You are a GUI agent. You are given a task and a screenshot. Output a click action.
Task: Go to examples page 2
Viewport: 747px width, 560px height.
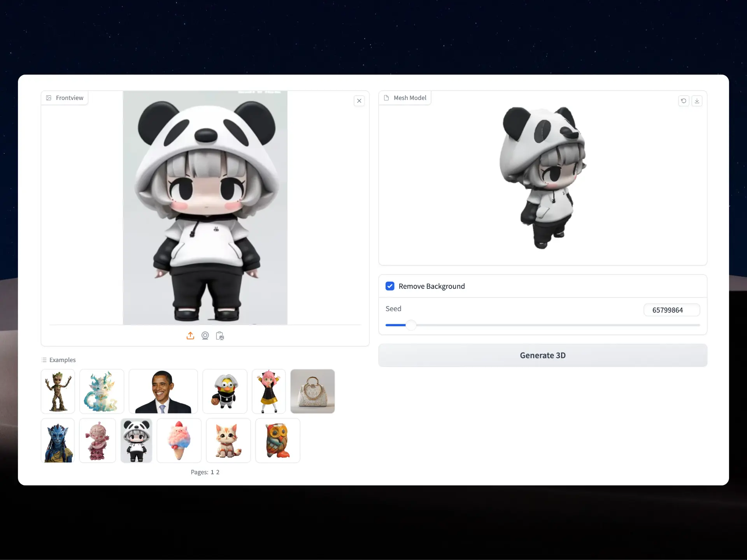218,472
